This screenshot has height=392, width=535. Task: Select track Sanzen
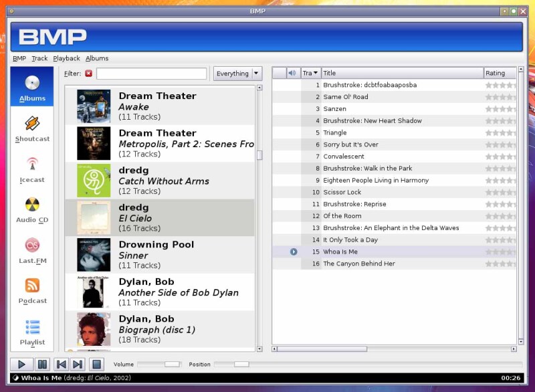pos(394,109)
